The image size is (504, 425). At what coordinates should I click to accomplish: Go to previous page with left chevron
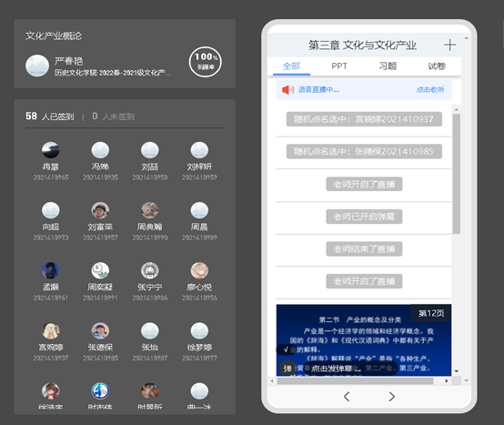tap(347, 397)
